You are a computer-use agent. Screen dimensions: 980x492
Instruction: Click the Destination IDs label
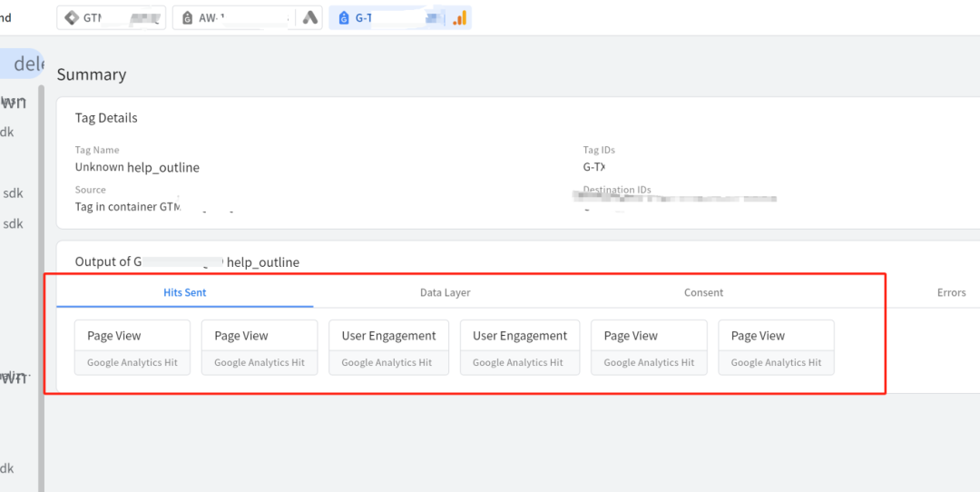click(617, 190)
